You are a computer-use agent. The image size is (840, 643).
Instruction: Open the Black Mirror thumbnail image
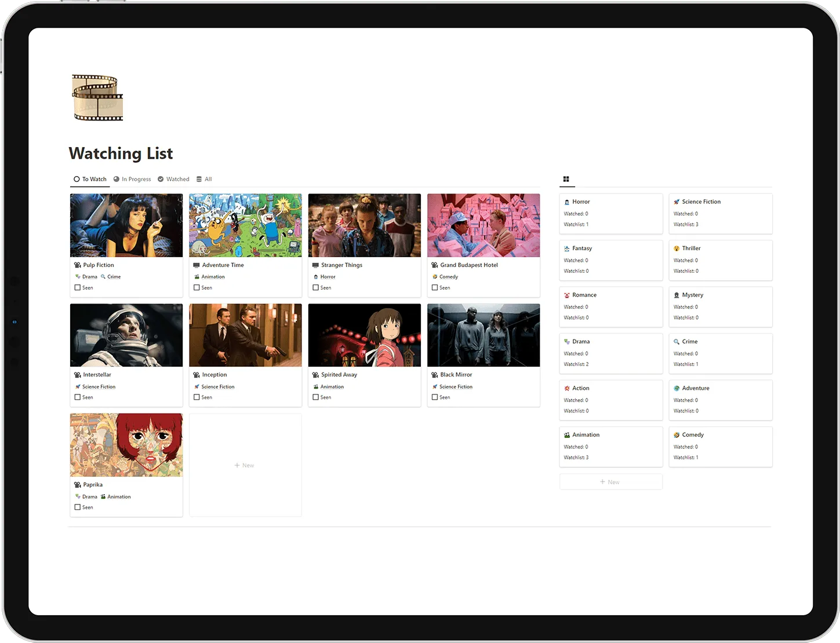[x=483, y=335]
